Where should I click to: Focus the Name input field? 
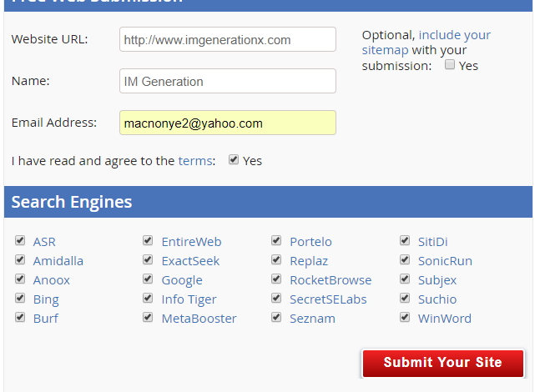click(x=227, y=81)
